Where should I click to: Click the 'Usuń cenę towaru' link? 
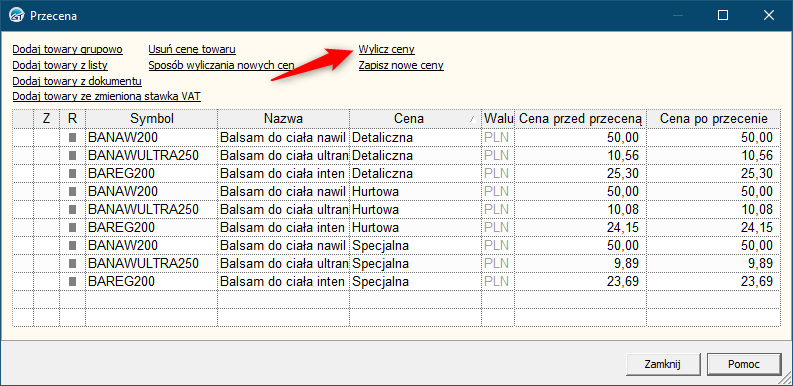pyautogui.click(x=192, y=50)
